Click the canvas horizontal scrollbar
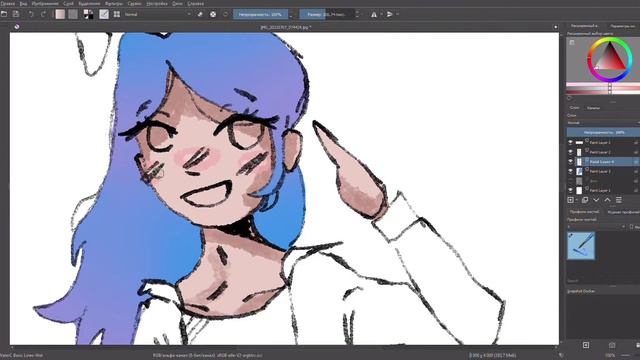640x360 pixels. 284,347
